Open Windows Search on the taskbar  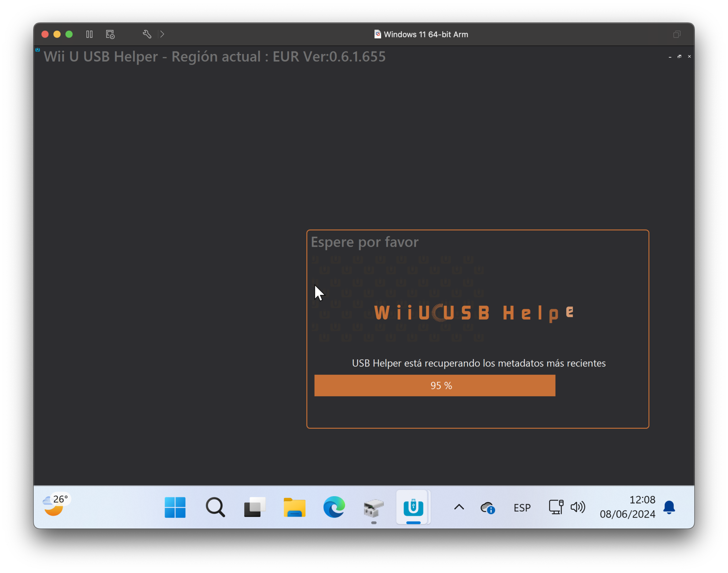[215, 507]
